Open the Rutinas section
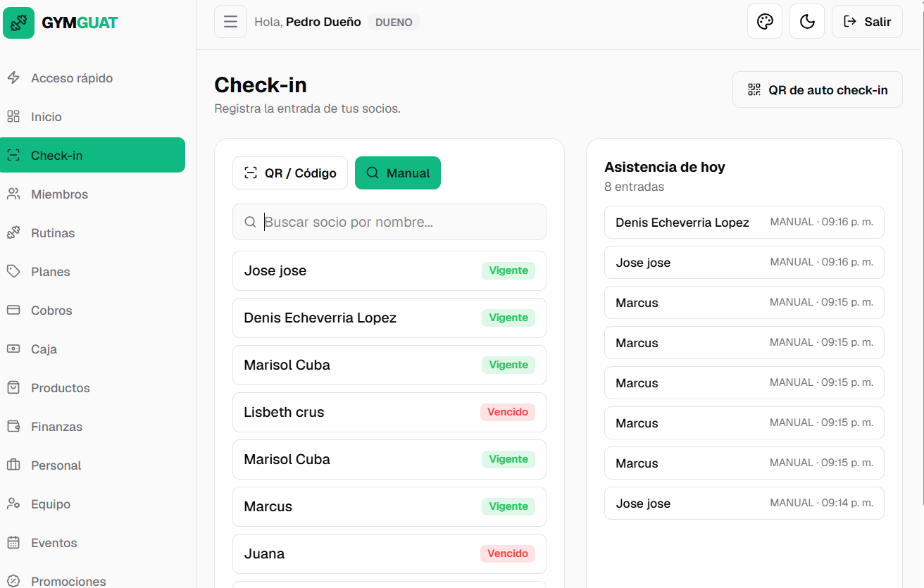This screenshot has height=588, width=924. pyautogui.click(x=92, y=233)
